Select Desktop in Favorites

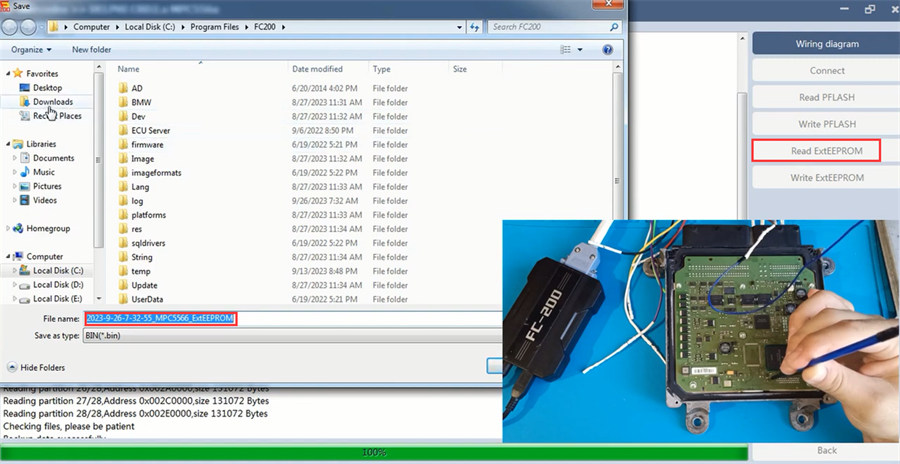(47, 88)
